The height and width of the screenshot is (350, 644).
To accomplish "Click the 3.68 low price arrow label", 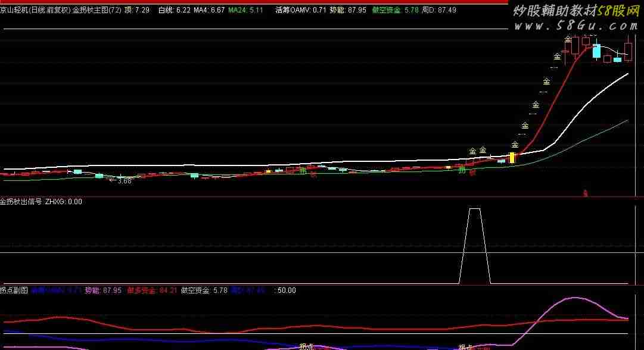I will point(121,181).
